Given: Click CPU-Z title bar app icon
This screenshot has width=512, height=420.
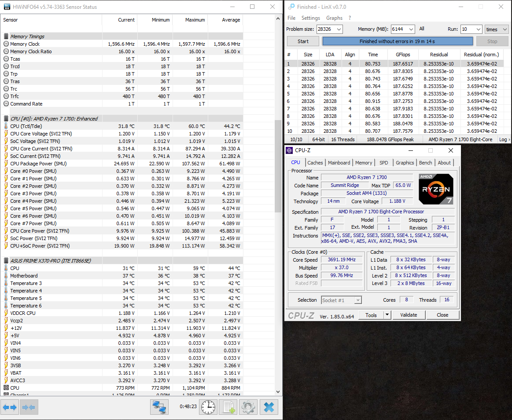Looking at the screenshot, I should tap(289, 150).
